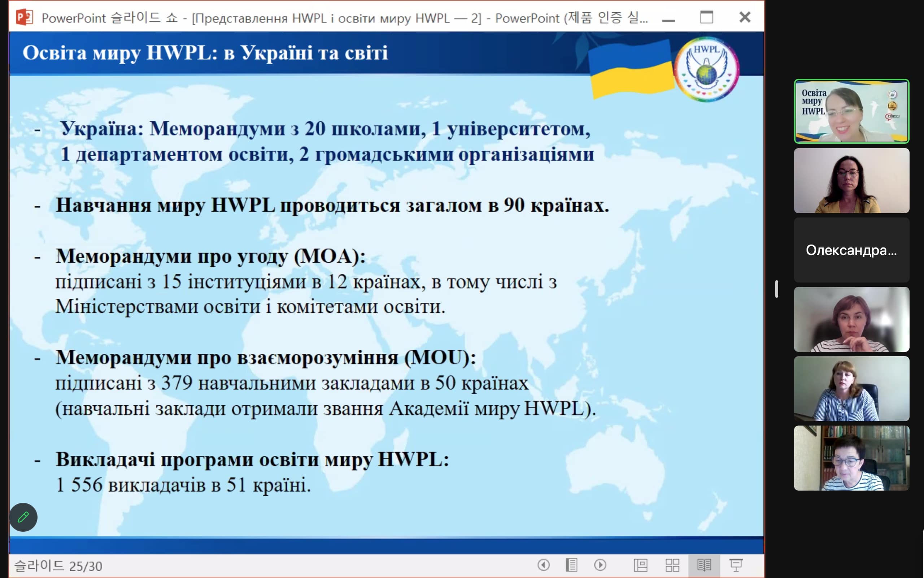
Task: Click text 'Міністерствами освіти і комітетами освіти.'
Action: click(250, 307)
